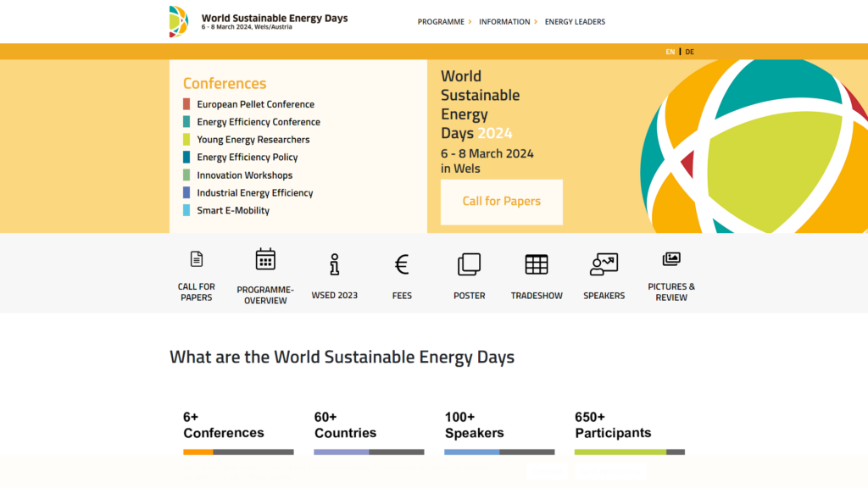This screenshot has width=868, height=488.
Task: Click the 650+ Participants progress bar
Action: point(630,452)
